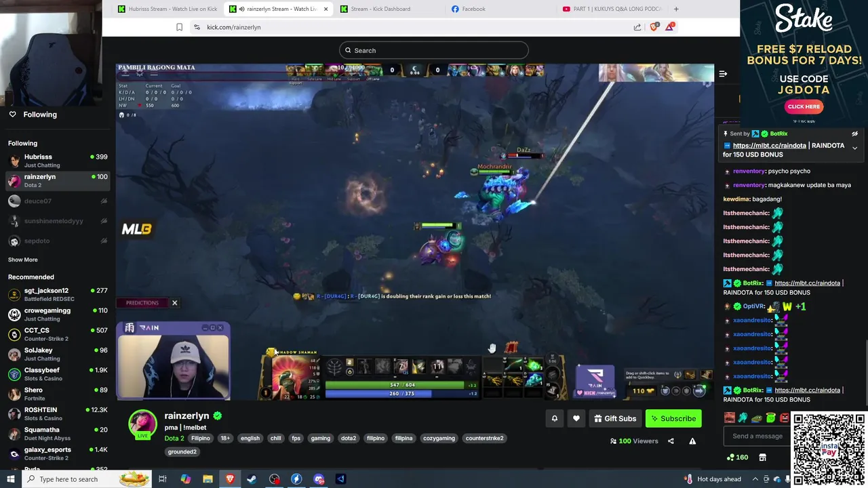Show hidden system tray icons chevron
Viewport: 868px width, 488px height.
(x=754, y=479)
